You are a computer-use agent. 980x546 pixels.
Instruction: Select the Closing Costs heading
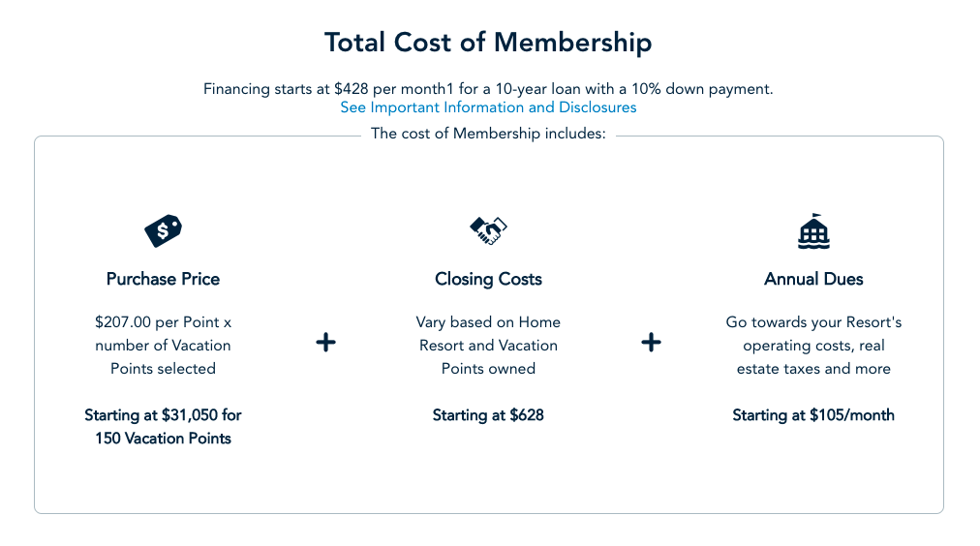tap(488, 279)
